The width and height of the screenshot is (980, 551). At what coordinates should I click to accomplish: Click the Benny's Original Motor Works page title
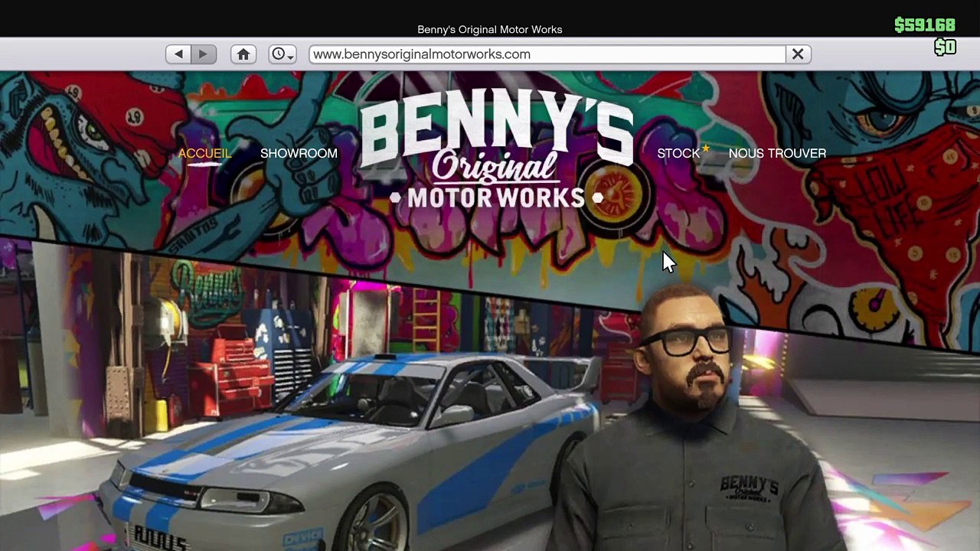point(490,29)
